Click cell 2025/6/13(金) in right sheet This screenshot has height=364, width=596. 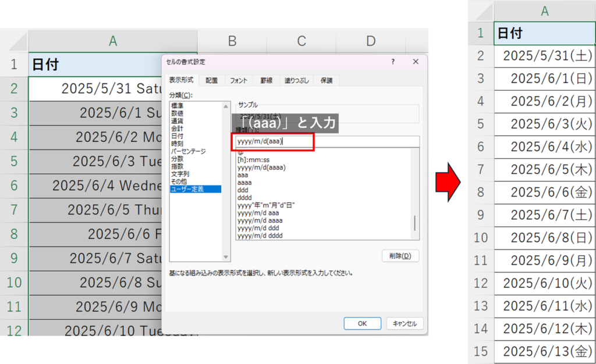(x=544, y=351)
